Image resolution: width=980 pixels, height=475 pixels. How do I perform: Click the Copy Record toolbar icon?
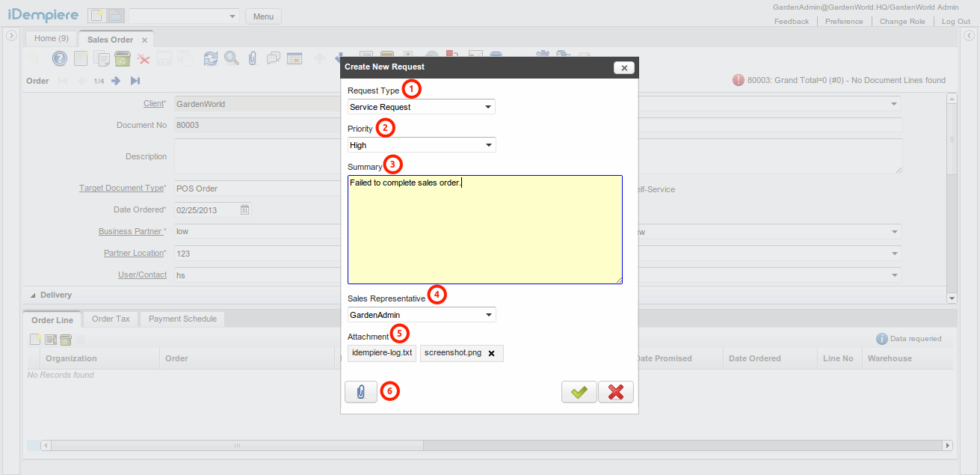tap(102, 58)
